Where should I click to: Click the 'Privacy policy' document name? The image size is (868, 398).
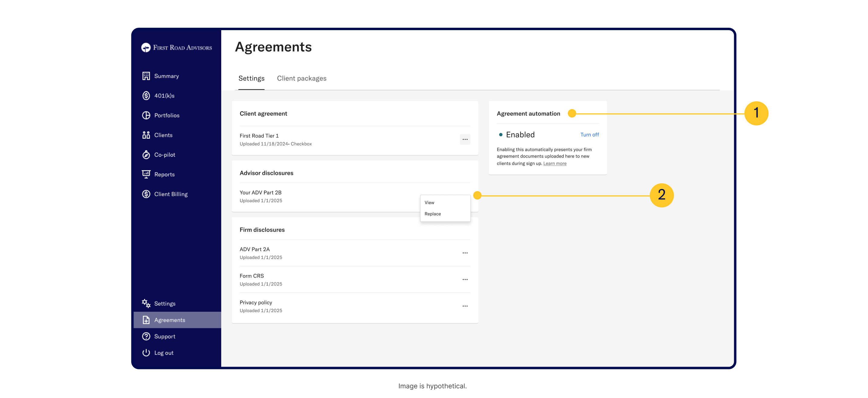pyautogui.click(x=256, y=303)
